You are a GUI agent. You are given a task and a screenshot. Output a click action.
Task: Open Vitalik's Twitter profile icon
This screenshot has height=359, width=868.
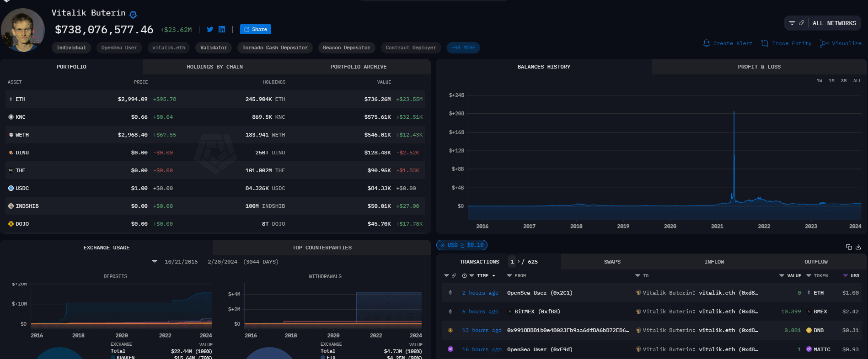210,29
